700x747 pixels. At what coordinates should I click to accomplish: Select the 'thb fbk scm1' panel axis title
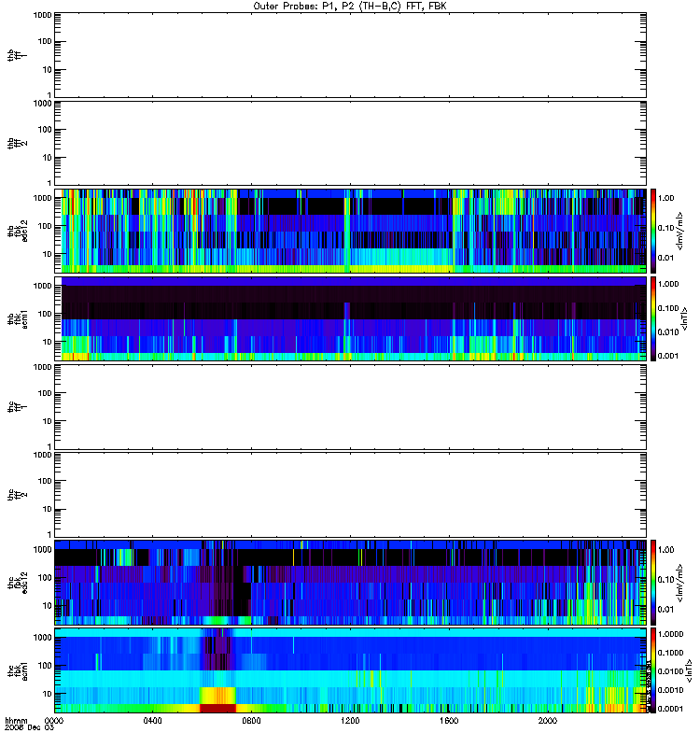click(x=17, y=318)
